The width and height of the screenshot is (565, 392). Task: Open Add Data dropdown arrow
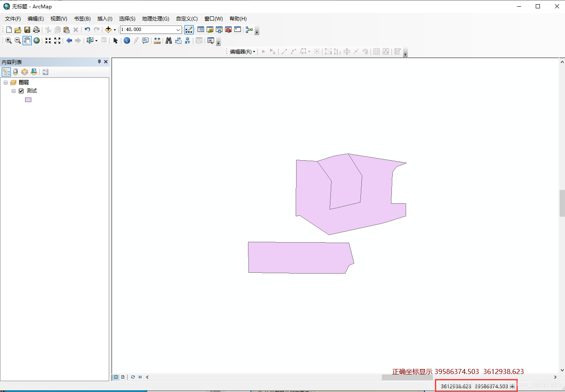[x=115, y=30]
